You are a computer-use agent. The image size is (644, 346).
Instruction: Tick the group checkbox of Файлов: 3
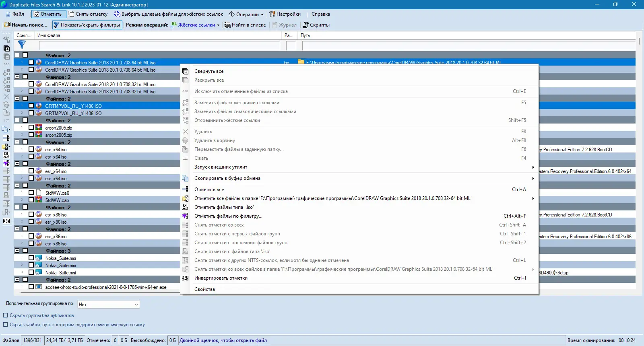point(25,251)
